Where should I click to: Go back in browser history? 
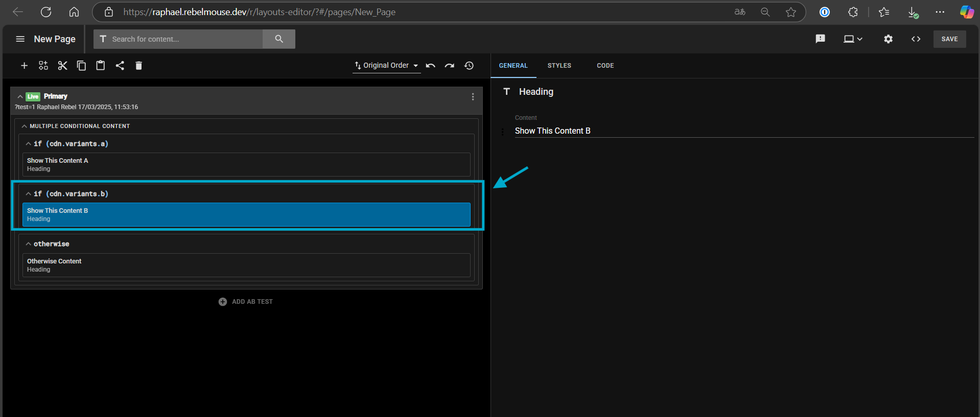(18, 12)
